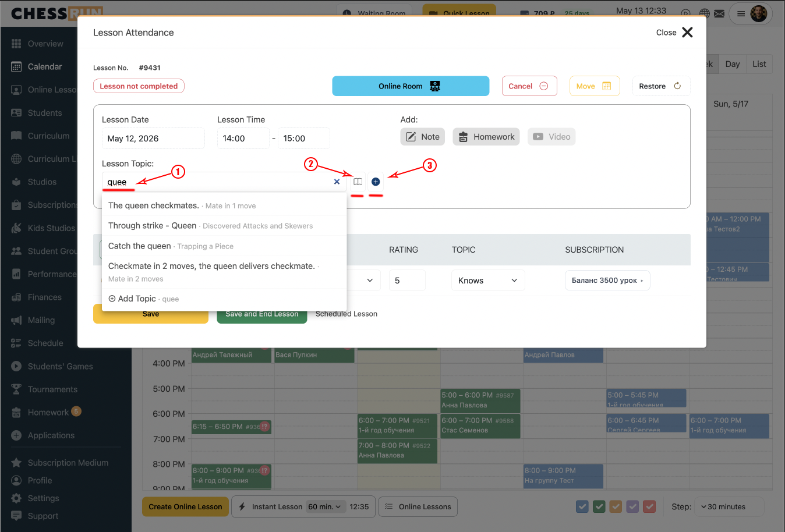
Task: Open the user avatar menu
Action: [758, 13]
